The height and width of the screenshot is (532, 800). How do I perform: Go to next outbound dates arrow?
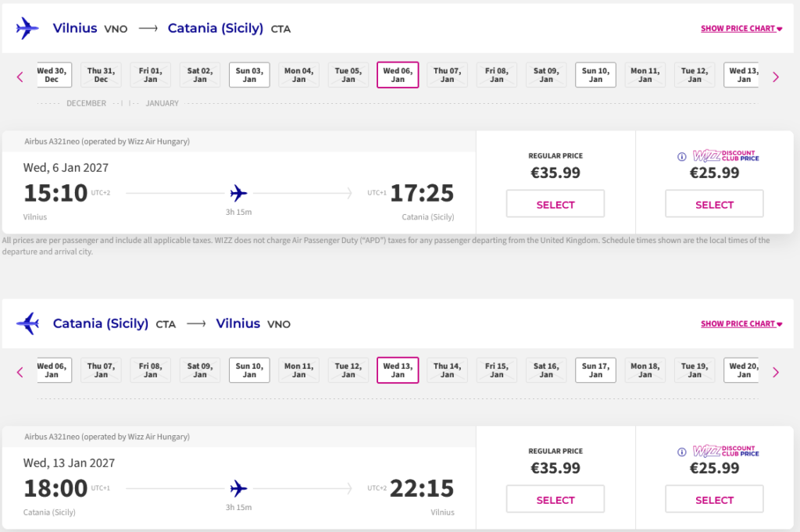click(776, 77)
